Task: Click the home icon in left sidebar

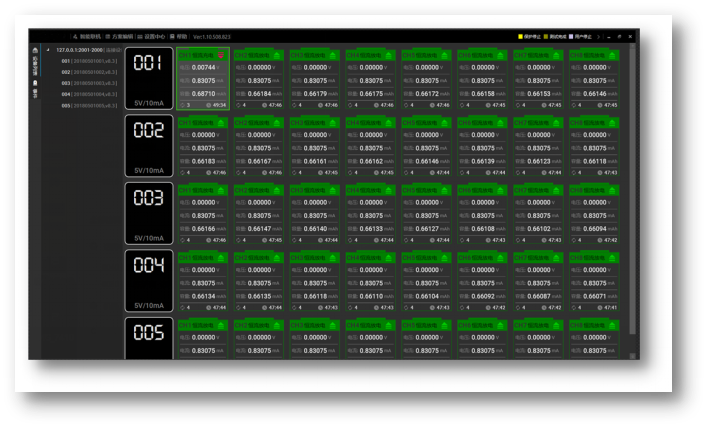Action: point(35,50)
